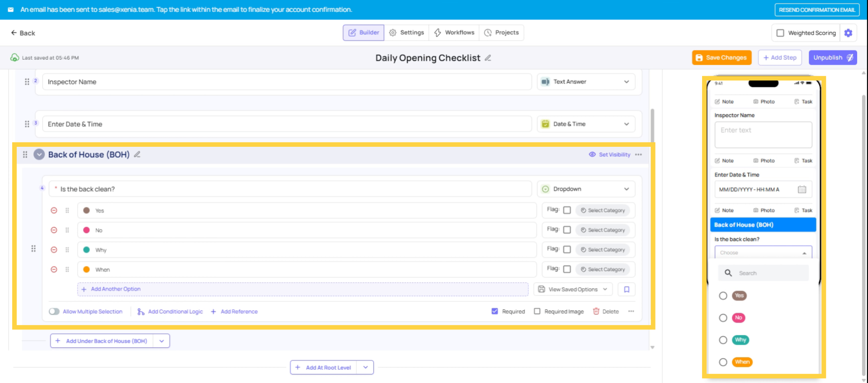Viewport: 868px width, 383px height.
Task: Click the pink color dot for 'No'
Action: [86, 230]
